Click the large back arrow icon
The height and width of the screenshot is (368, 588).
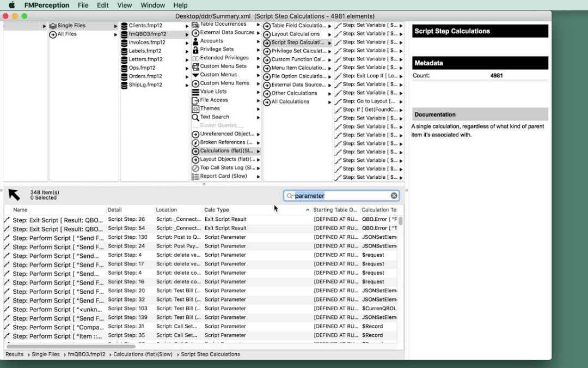coord(14,195)
